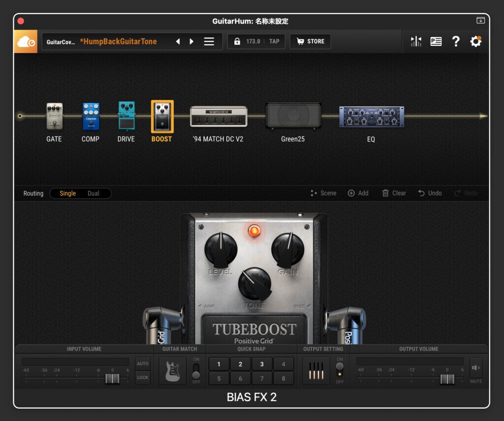
Task: Add a new effect with Add
Action: (358, 194)
